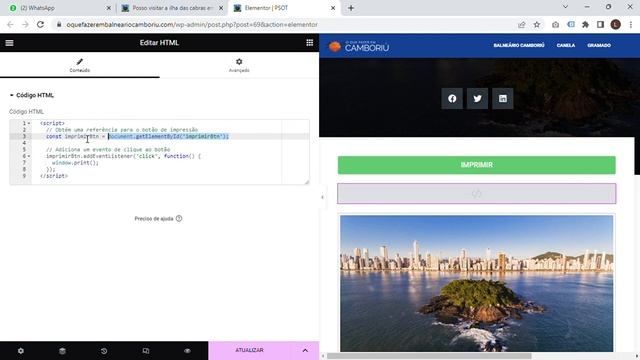
Task: Click inside the HTML code editor
Action: 159,152
